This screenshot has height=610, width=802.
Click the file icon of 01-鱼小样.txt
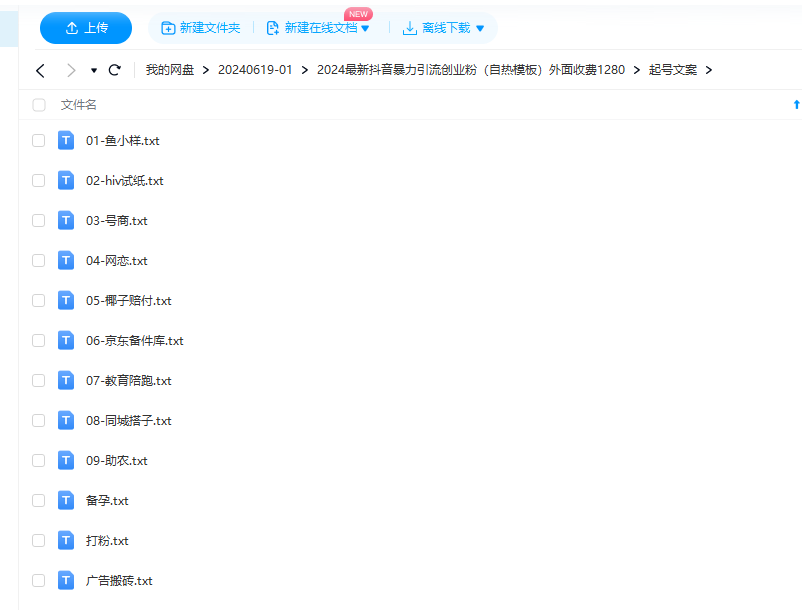(x=66, y=140)
